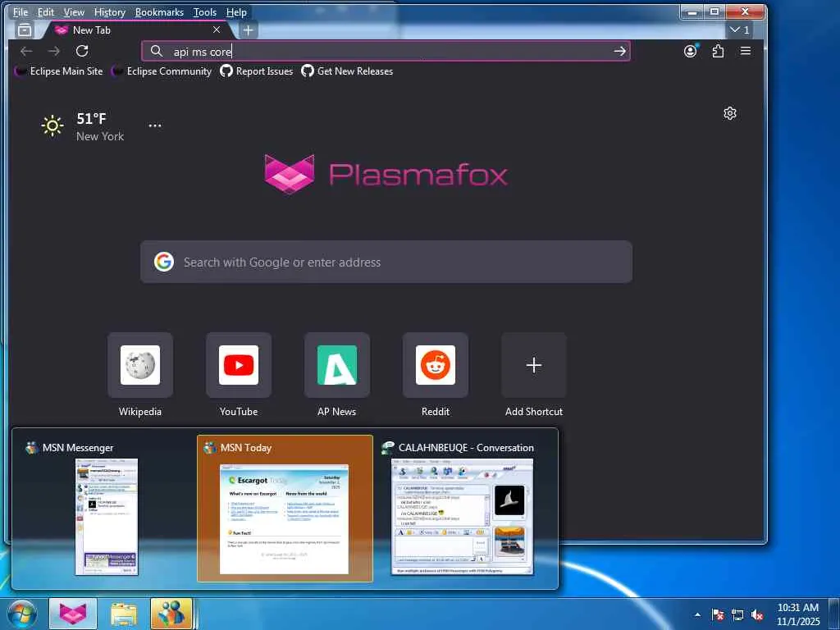
Task: Open network tray icon
Action: [x=737, y=614]
